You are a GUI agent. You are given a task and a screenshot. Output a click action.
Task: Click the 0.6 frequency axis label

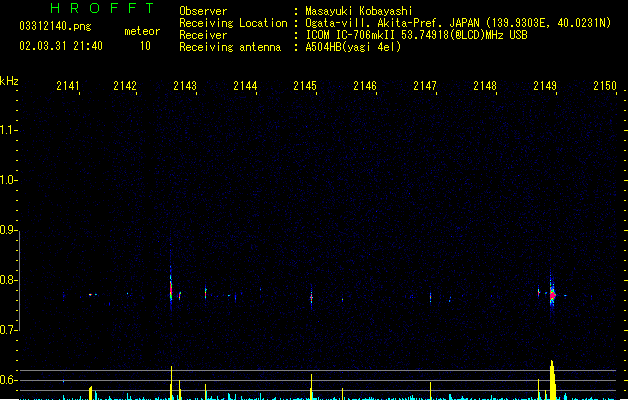8,380
